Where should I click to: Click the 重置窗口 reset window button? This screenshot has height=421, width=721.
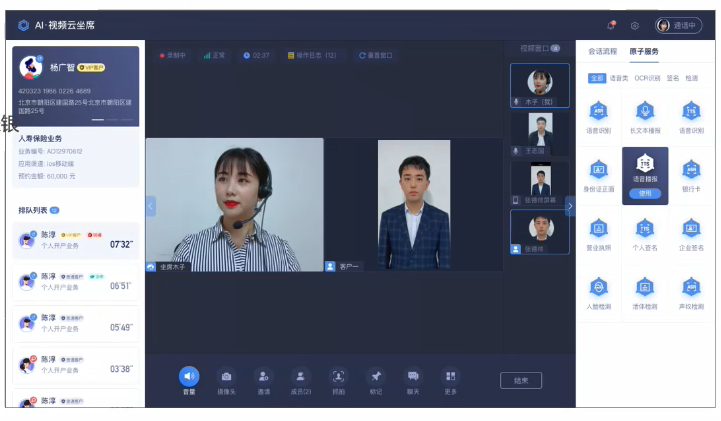click(x=376, y=55)
